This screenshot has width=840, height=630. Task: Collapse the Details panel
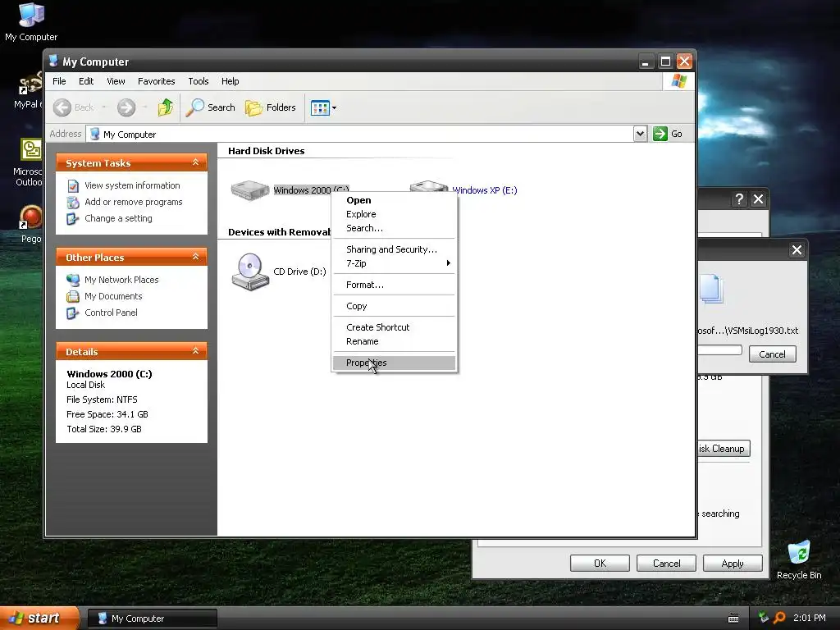195,351
